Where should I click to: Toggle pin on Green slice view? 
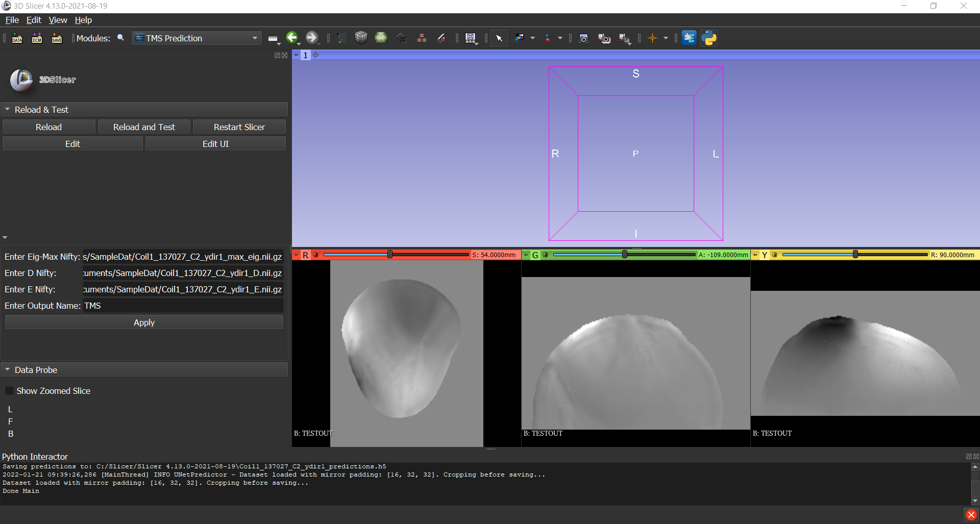click(526, 255)
